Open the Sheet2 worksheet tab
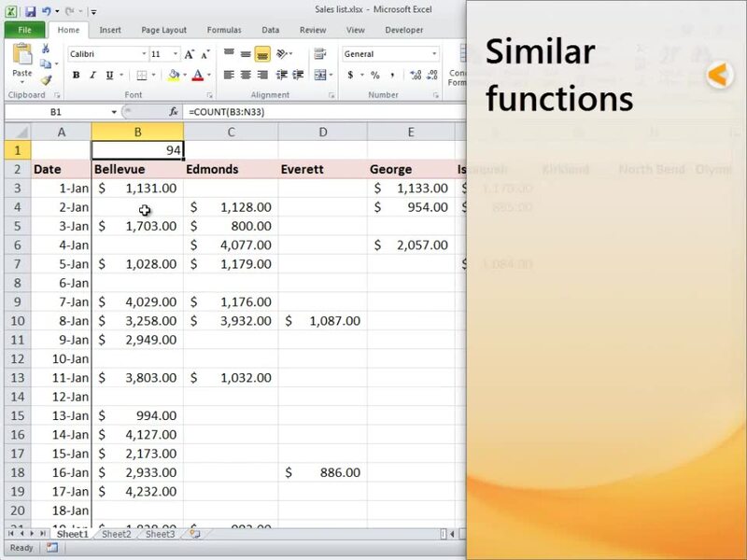 [x=117, y=535]
